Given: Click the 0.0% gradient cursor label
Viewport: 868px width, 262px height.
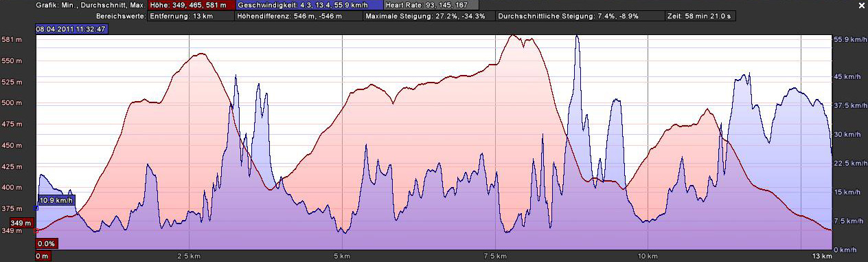Looking at the screenshot, I should click(46, 243).
